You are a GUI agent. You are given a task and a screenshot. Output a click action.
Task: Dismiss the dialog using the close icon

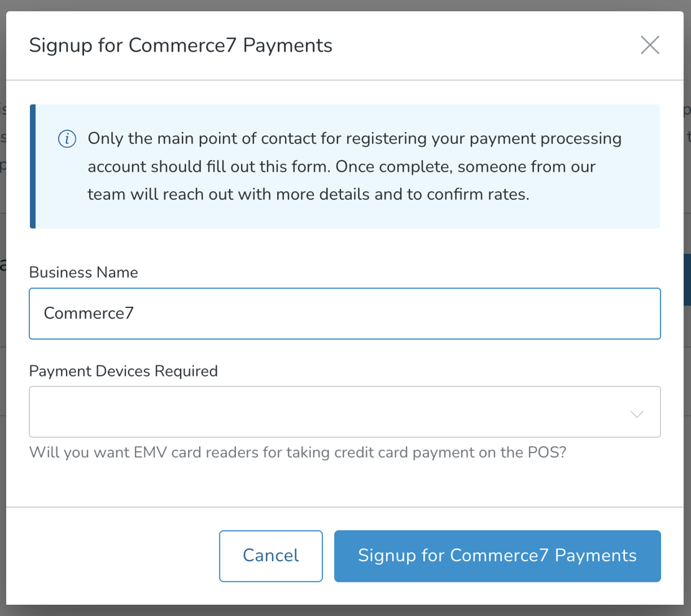(x=650, y=45)
